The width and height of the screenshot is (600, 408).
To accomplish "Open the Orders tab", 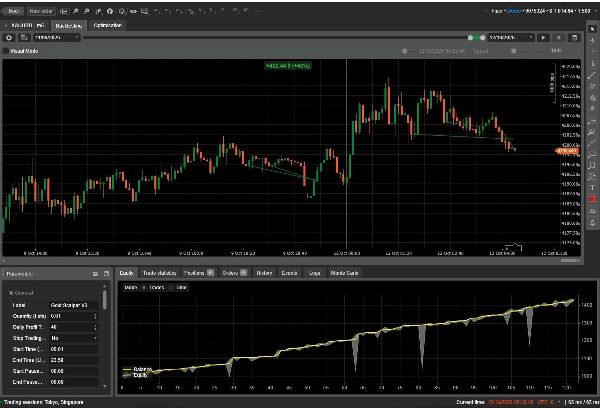I will pos(234,273).
